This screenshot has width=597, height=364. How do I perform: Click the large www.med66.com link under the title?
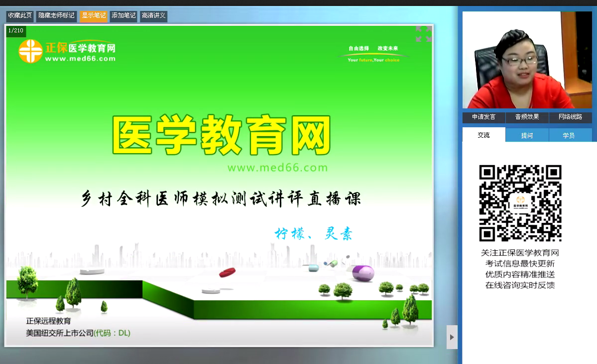point(277,168)
